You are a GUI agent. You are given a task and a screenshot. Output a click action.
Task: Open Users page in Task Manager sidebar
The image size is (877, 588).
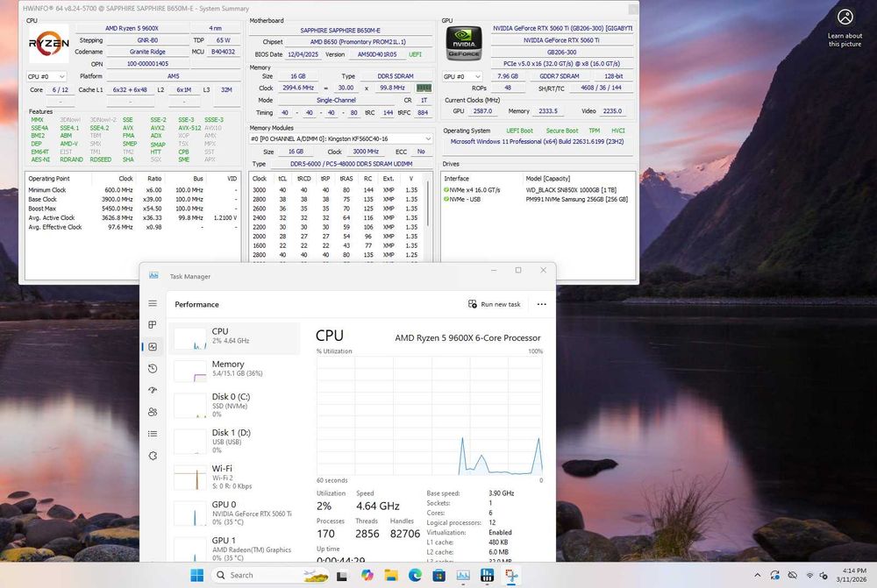153,412
